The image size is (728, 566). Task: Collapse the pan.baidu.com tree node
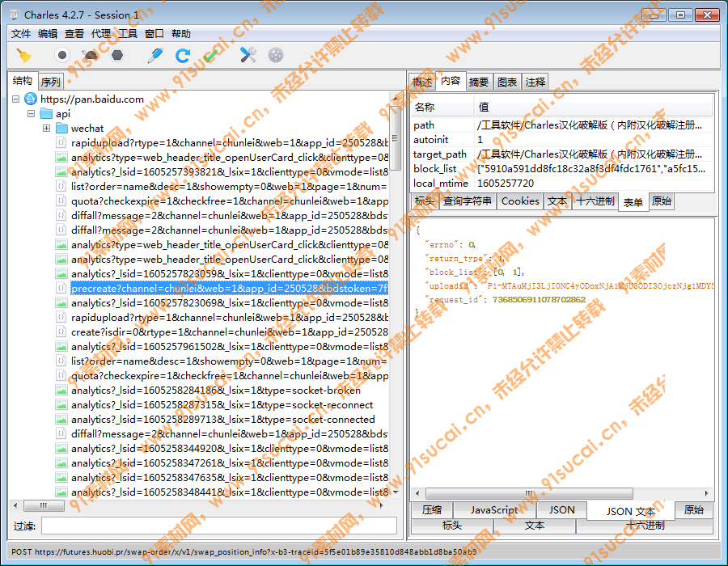point(16,99)
